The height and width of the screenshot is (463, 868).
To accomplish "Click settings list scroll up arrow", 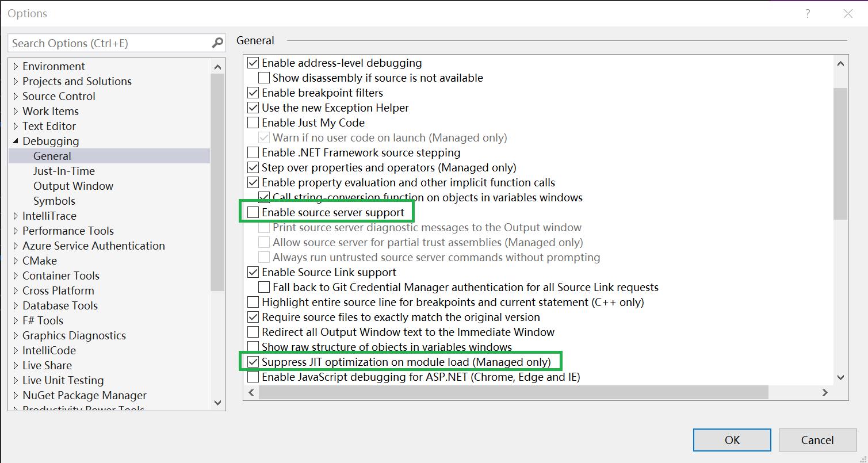I will click(840, 63).
